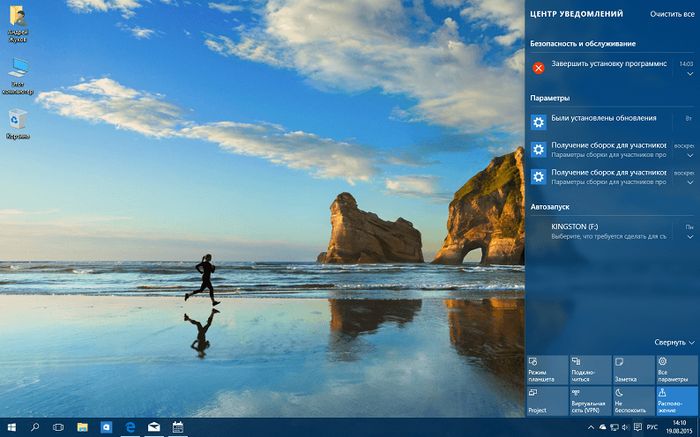Toggle the location (Расположение) quick action

676,401
